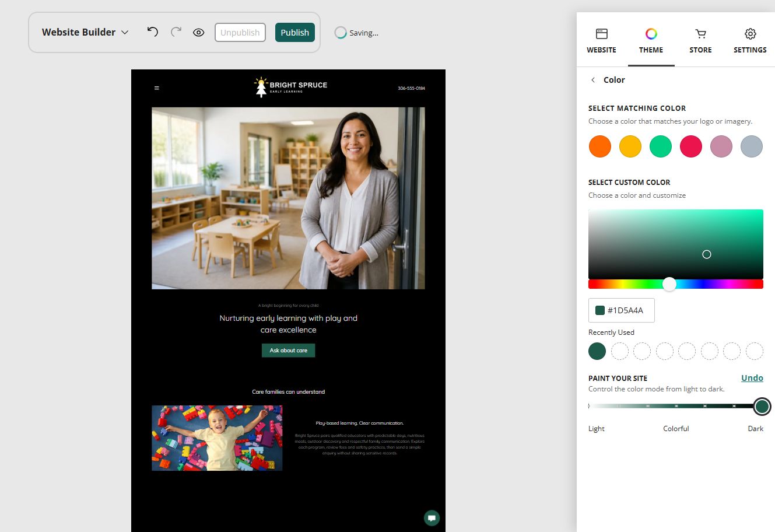Click the Care families can understand heading

tap(289, 392)
